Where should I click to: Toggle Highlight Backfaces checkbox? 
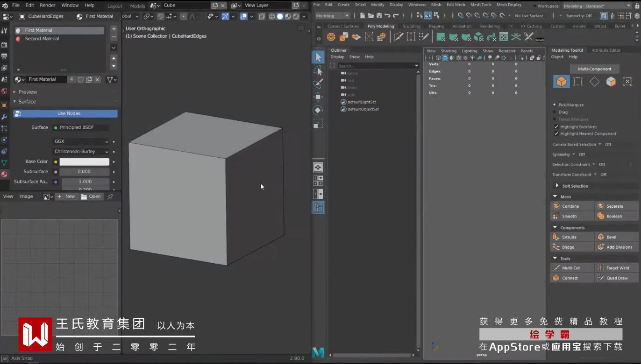pyautogui.click(x=556, y=126)
